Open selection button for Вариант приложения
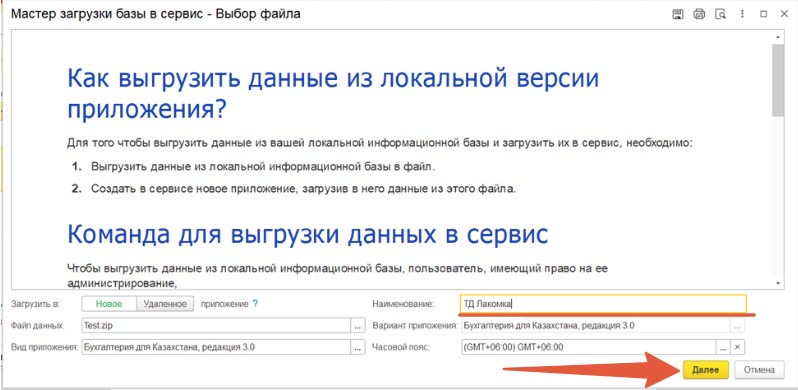Image resolution: width=798 pixels, height=390 pixels. tap(737, 325)
